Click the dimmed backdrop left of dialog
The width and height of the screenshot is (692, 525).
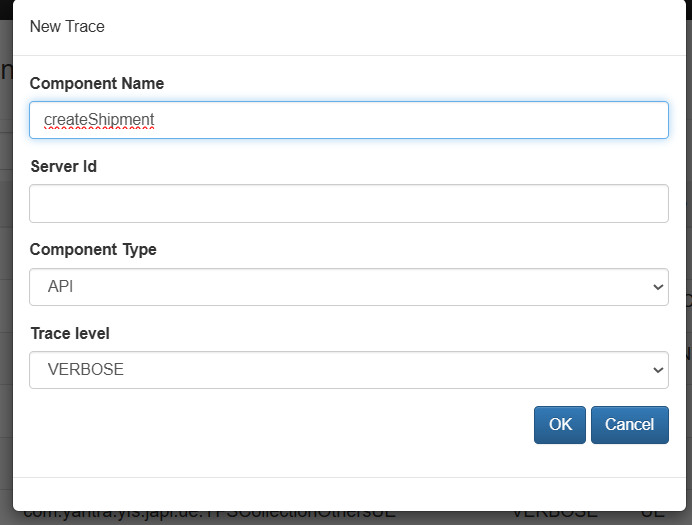[x=5, y=250]
